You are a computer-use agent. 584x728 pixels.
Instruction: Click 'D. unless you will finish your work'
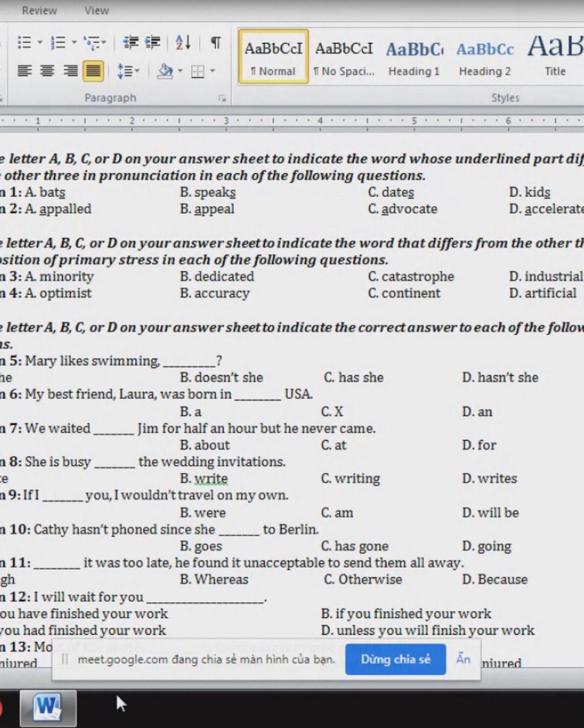point(428,630)
